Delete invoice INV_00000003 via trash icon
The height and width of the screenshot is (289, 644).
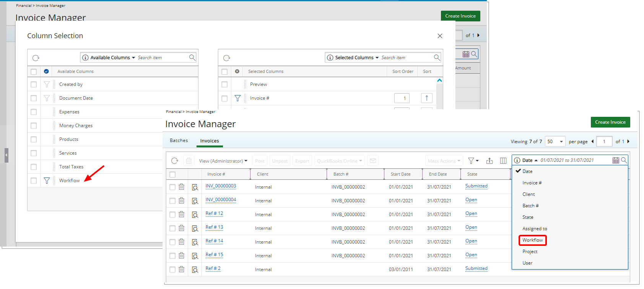point(182,187)
